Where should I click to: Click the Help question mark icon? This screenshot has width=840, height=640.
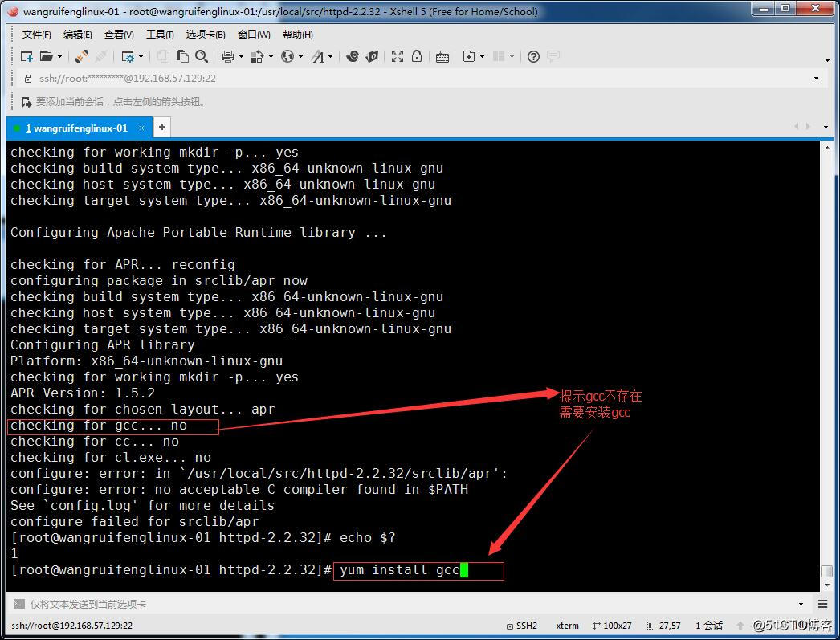click(533, 56)
